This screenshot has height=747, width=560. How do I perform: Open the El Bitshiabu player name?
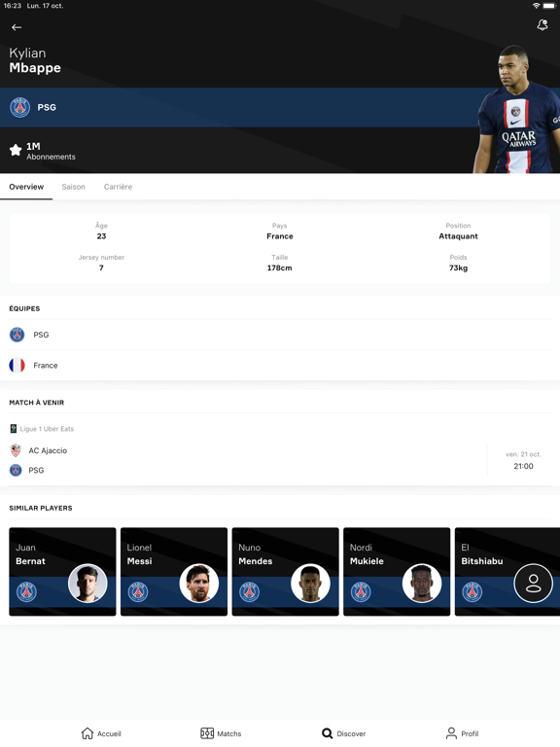pyautogui.click(x=482, y=554)
